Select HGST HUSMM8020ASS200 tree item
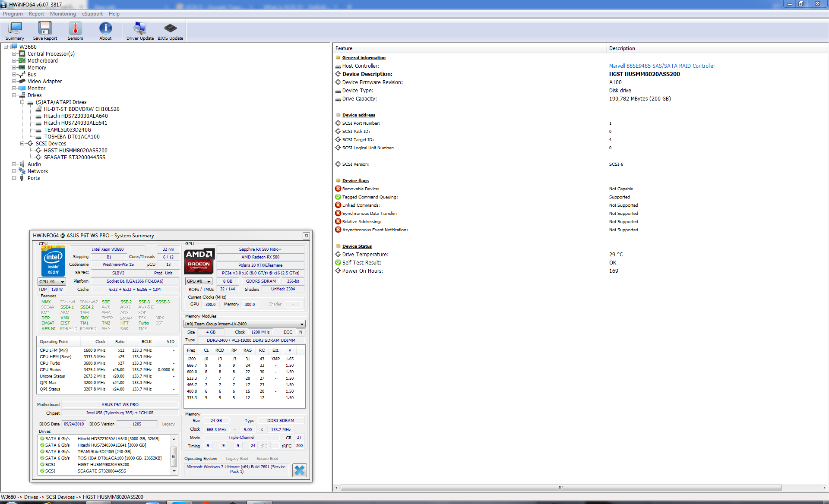 [76, 151]
